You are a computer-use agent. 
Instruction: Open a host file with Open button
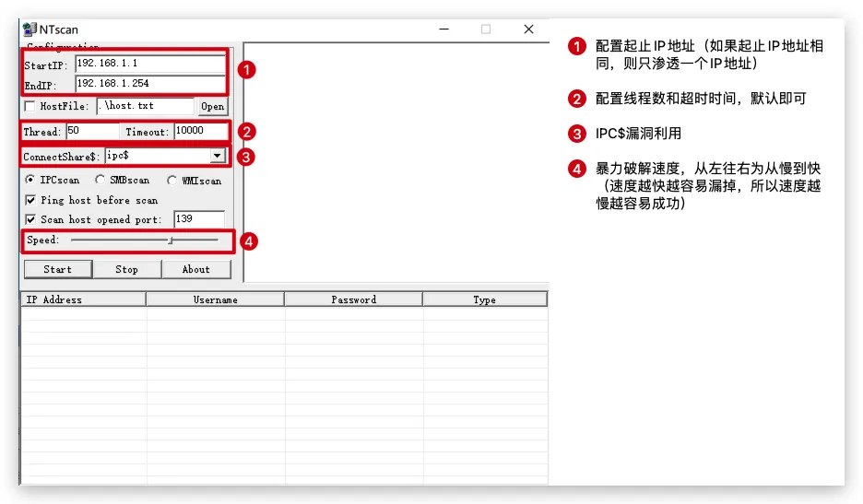(212, 106)
